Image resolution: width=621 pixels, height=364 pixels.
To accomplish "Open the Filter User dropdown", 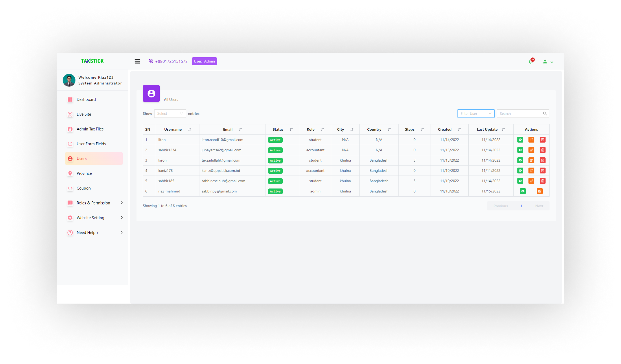I will tap(476, 114).
